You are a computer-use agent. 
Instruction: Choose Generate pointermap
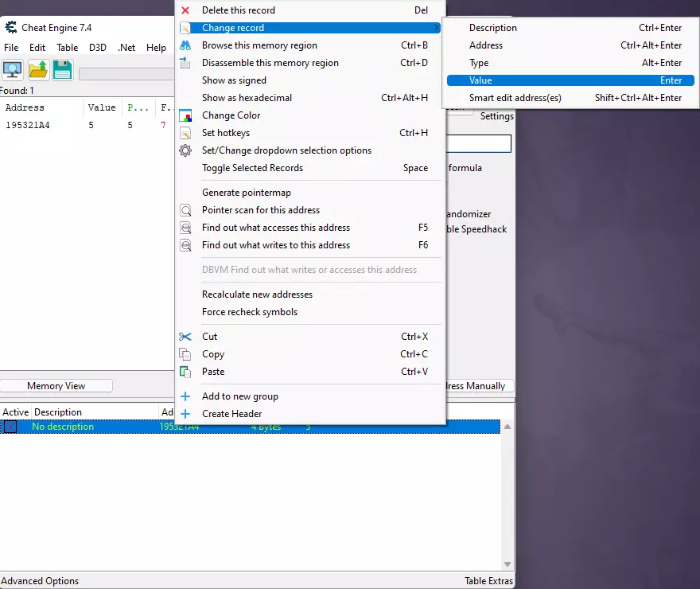310,193
